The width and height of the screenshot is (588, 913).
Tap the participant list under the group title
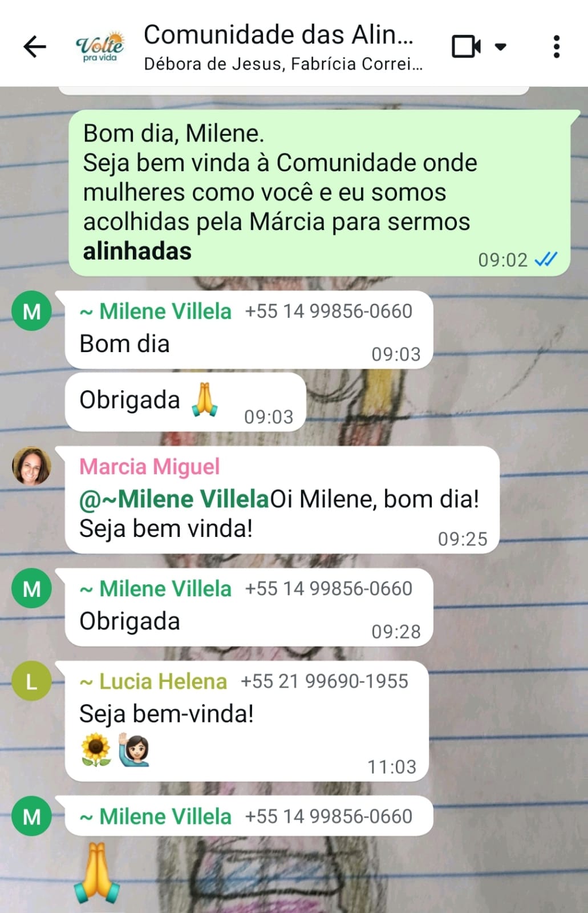[283, 64]
